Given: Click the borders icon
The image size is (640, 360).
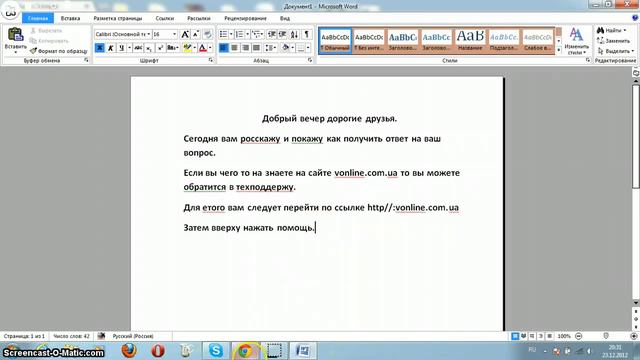Looking at the screenshot, I should point(301,48).
